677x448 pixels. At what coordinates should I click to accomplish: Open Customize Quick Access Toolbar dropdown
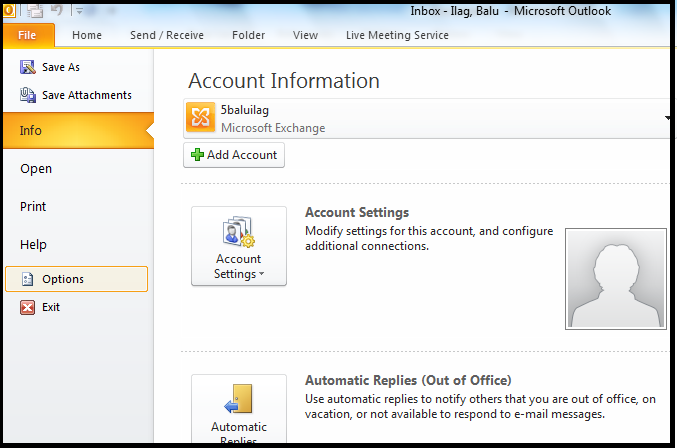point(79,12)
